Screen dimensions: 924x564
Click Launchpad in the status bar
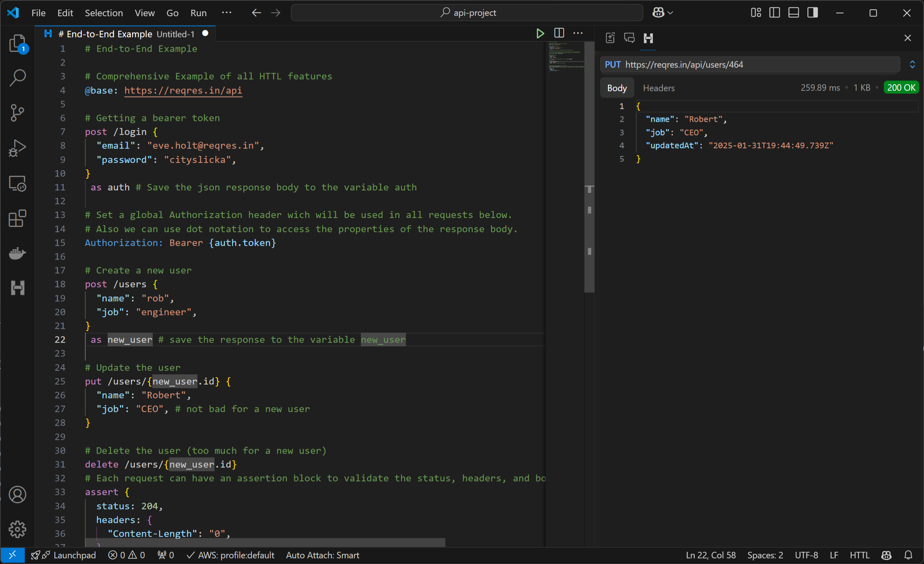click(64, 555)
